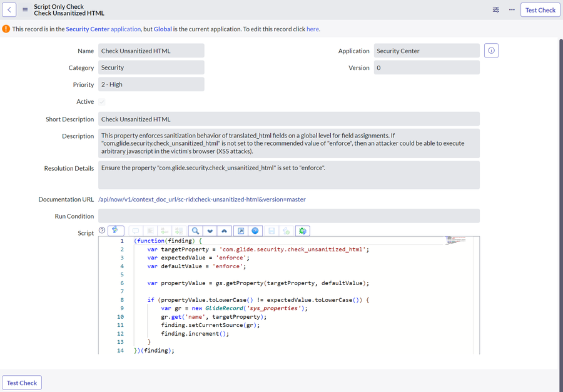The width and height of the screenshot is (563, 392).
Task: Find next with down chevron icon
Action: point(210,231)
